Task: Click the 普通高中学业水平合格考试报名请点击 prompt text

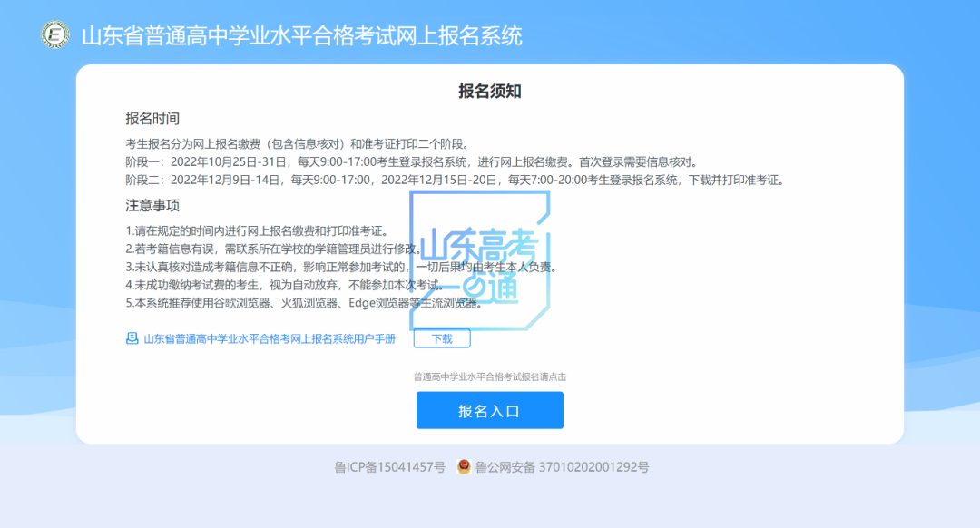Action: coord(489,375)
